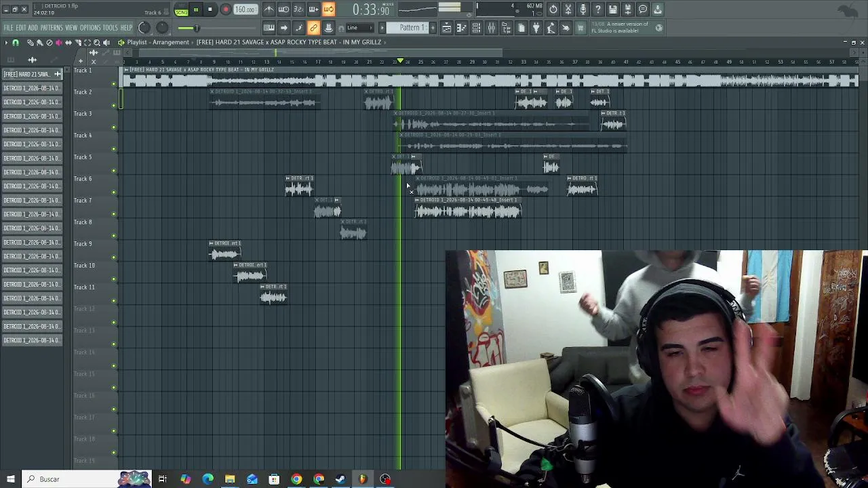Select the Zoom magnifier tool in playlist
868x488 pixels.
tap(96, 43)
